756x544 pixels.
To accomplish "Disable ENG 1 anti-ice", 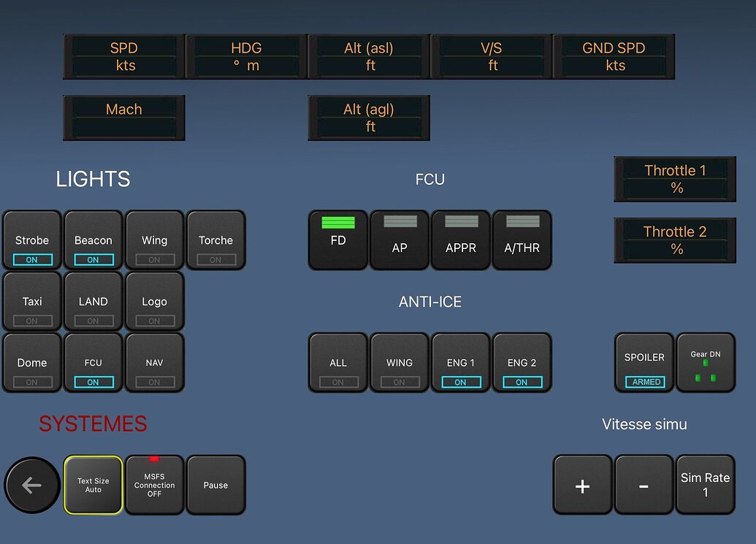I will (460, 363).
